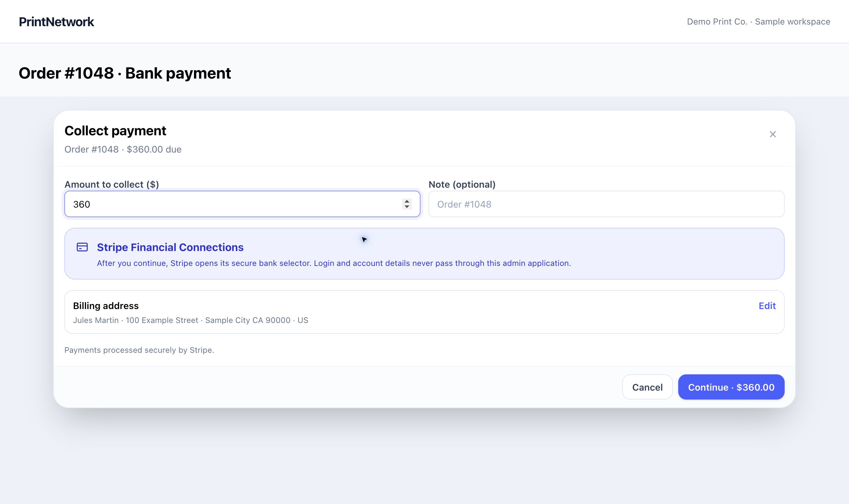Click the 'Billing address' heading
The height and width of the screenshot is (504, 849).
point(105,306)
